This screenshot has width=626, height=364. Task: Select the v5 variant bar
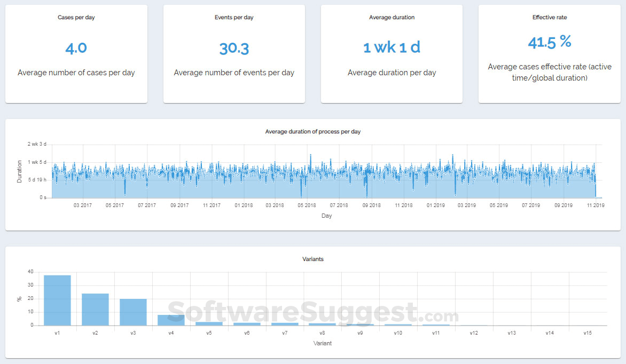[x=208, y=324]
